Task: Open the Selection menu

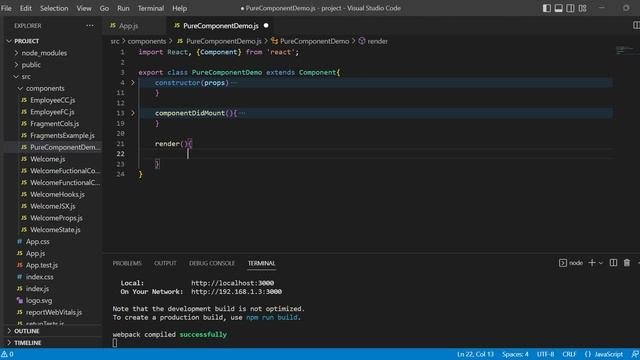Action: [54, 8]
